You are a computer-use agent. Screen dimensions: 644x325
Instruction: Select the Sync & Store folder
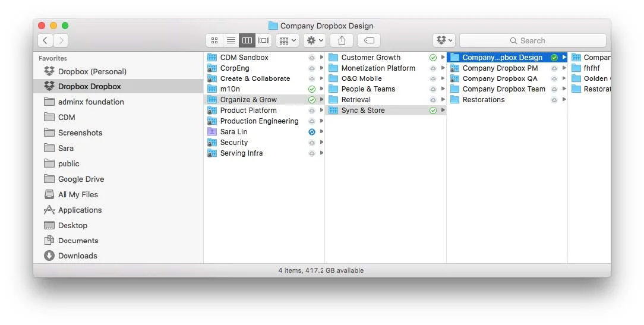pos(386,110)
